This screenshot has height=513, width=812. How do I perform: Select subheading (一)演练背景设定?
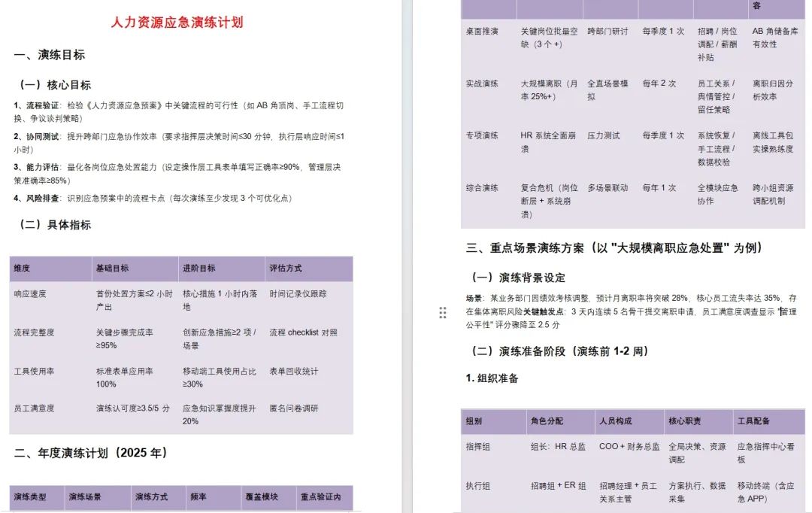[519, 278]
